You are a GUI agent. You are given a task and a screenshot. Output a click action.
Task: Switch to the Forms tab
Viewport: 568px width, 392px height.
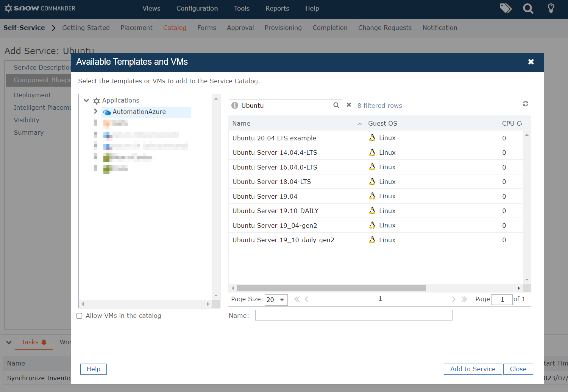click(207, 28)
